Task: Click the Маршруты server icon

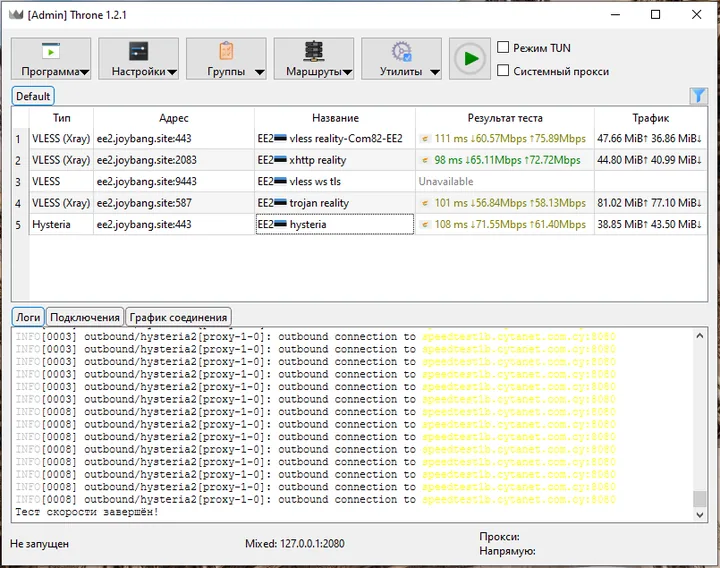Action: pos(314,51)
